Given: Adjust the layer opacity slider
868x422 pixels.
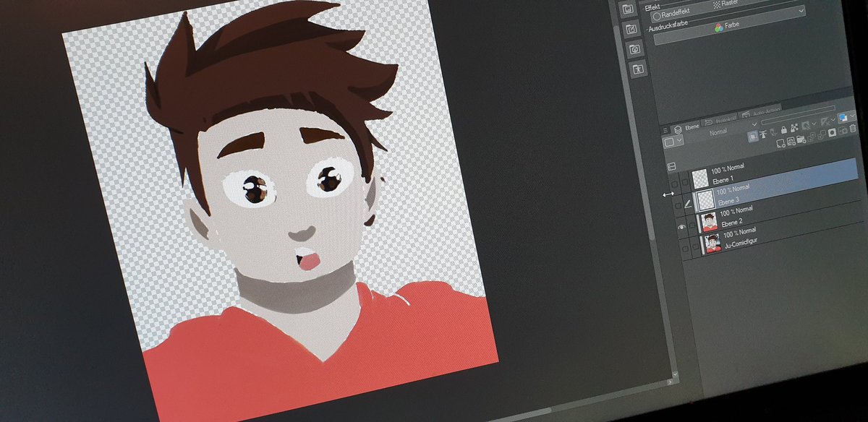Looking at the screenshot, I should [x=798, y=113].
